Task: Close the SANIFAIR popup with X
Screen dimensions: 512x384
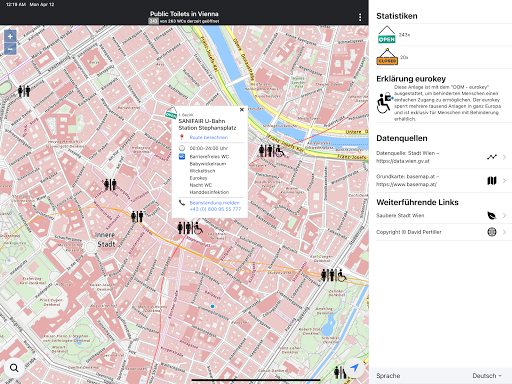Action: point(242,110)
